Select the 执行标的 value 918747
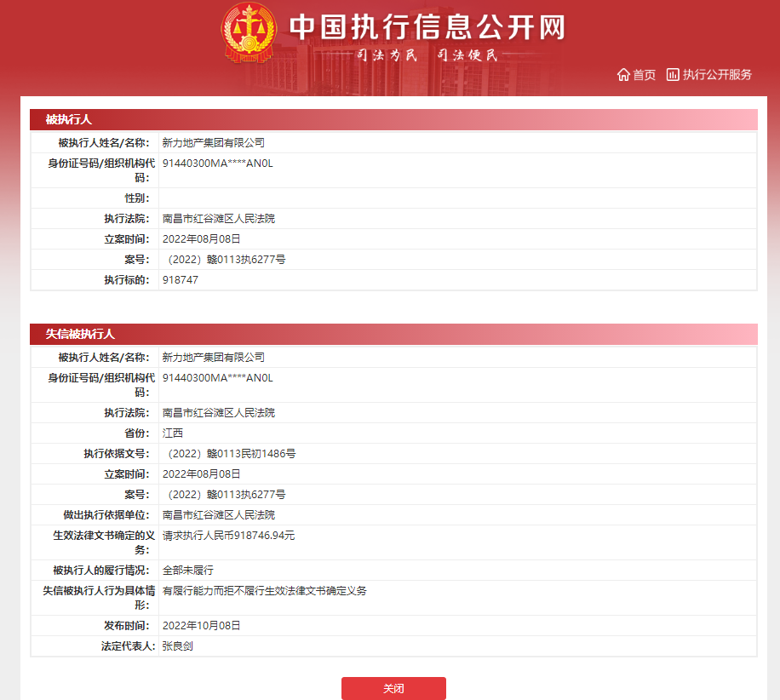This screenshot has width=780, height=700. [180, 280]
